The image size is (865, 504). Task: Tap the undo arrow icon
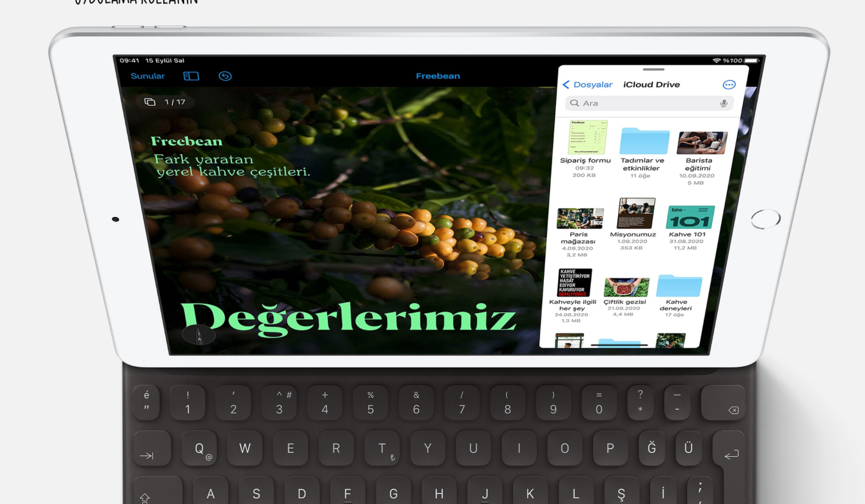click(225, 76)
